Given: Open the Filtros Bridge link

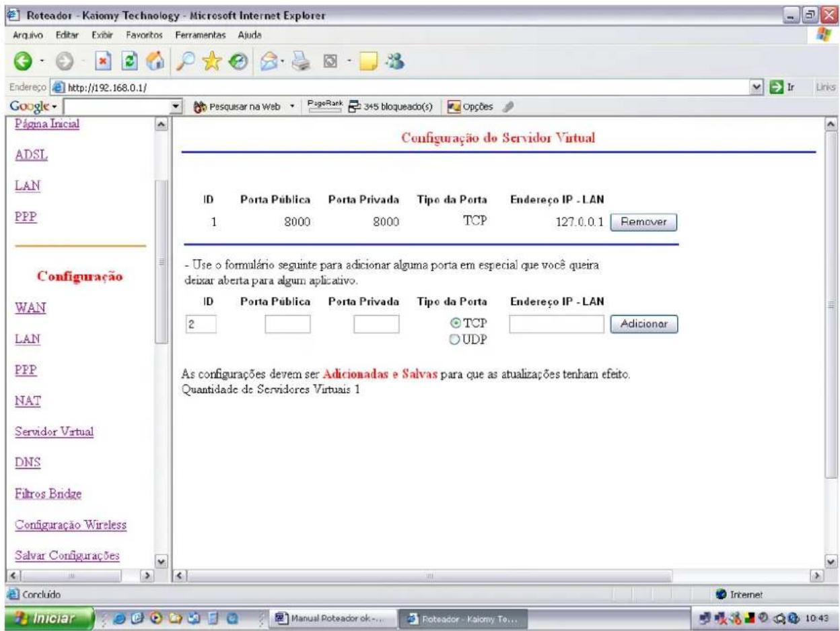Looking at the screenshot, I should pos(47,494).
